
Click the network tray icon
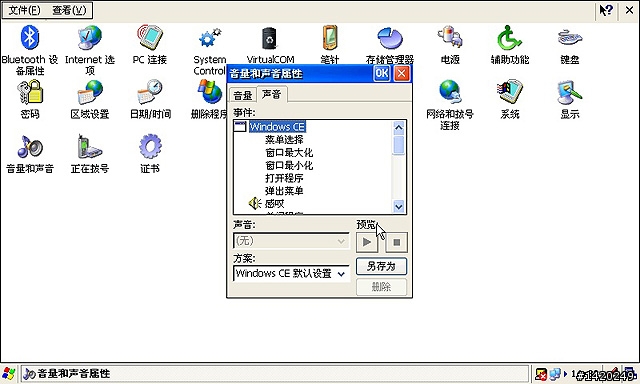555,374
